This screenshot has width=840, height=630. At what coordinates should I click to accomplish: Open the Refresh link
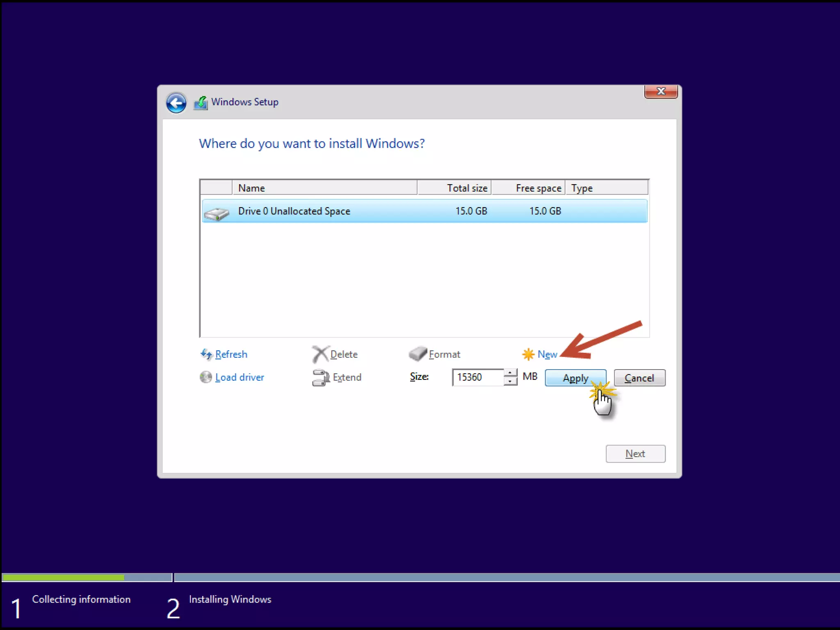[x=231, y=354]
